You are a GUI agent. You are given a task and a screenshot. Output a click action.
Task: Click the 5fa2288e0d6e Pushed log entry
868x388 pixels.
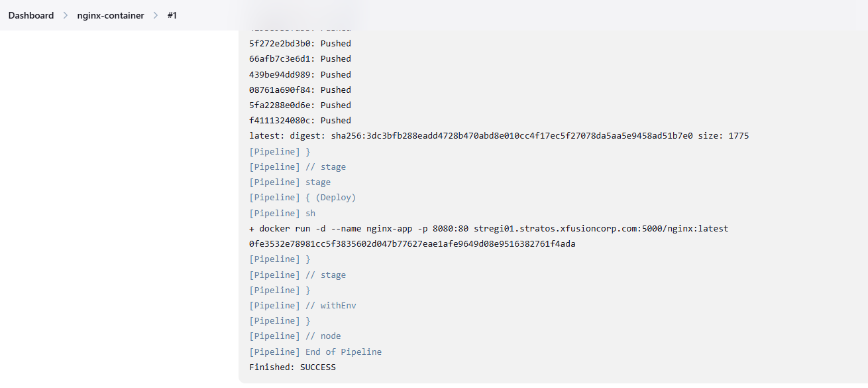[x=300, y=105]
